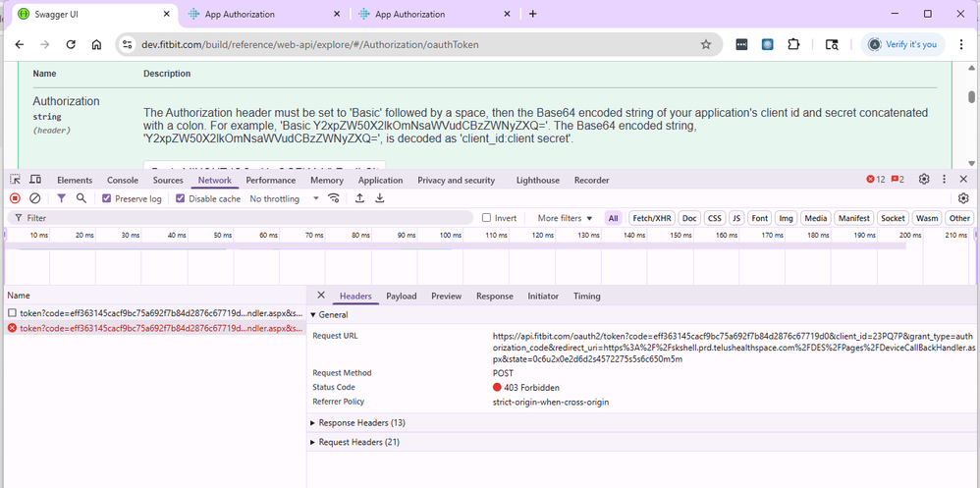This screenshot has width=980, height=488.
Task: Close the DevTools panel
Action: [963, 180]
